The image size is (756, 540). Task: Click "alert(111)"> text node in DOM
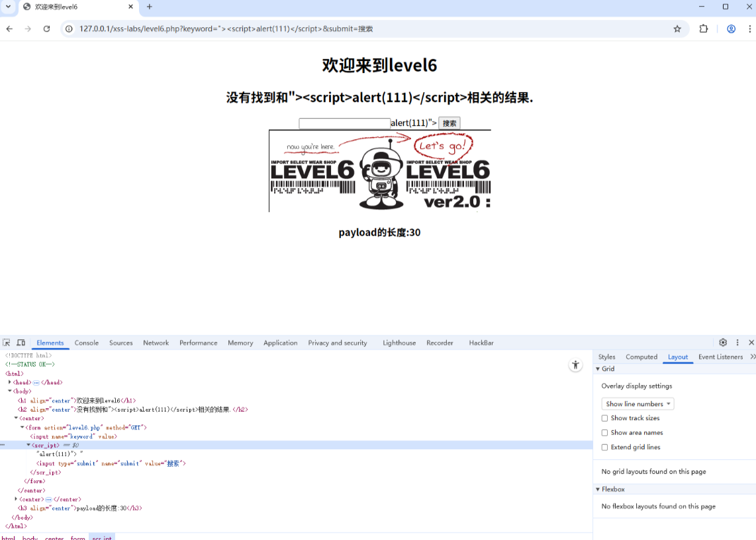60,454
